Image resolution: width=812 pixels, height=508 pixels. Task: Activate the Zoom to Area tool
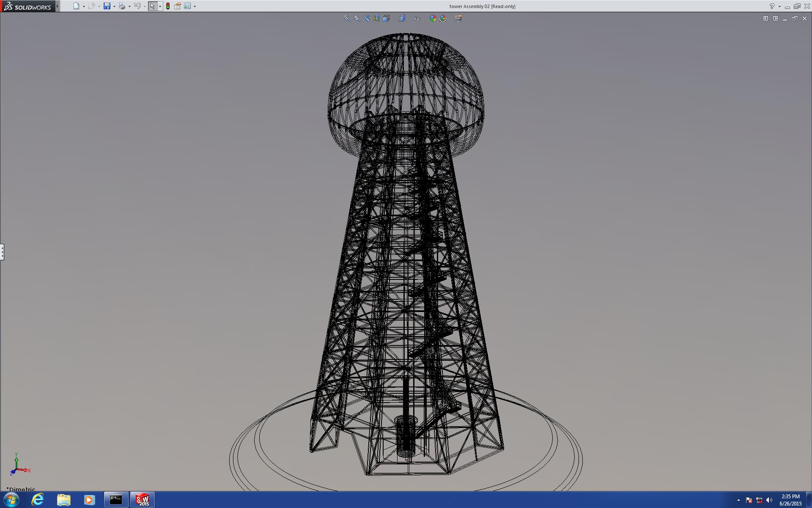tap(357, 18)
